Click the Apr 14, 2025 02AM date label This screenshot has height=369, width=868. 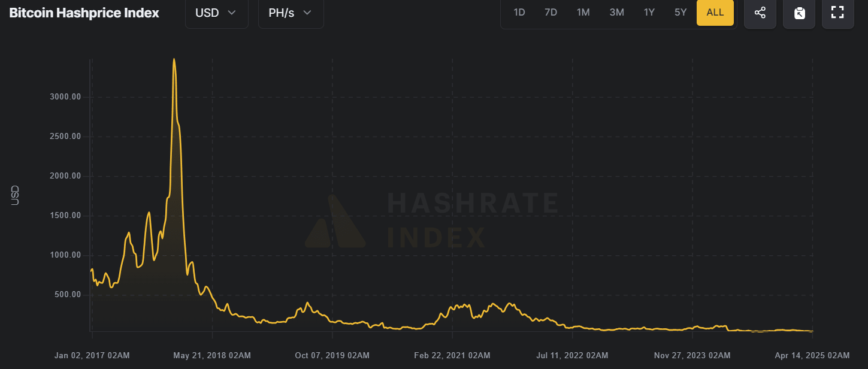[x=811, y=355]
